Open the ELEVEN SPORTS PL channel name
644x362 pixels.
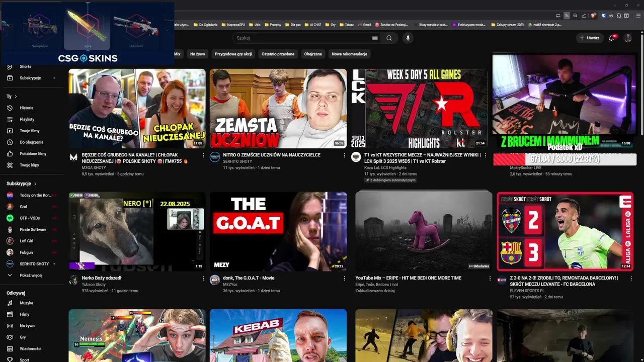pyautogui.click(x=527, y=291)
